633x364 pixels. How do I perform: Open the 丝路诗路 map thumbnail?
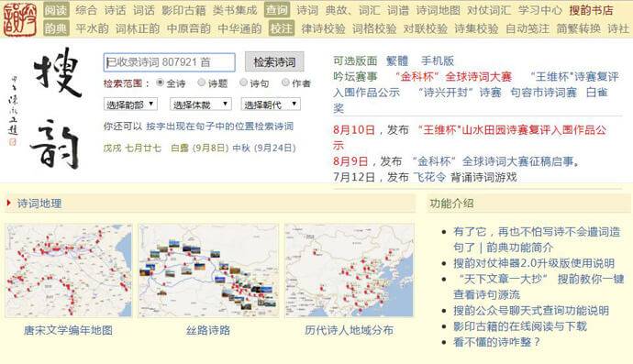click(x=208, y=270)
